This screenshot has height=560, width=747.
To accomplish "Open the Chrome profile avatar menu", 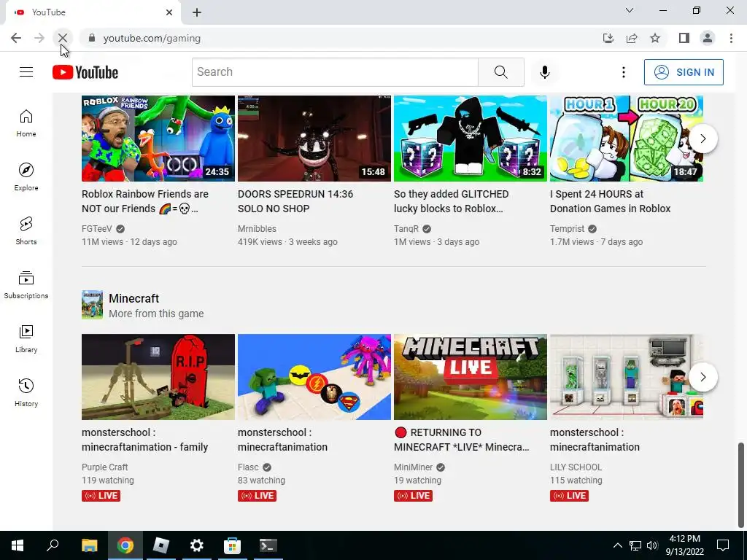I will tap(708, 38).
